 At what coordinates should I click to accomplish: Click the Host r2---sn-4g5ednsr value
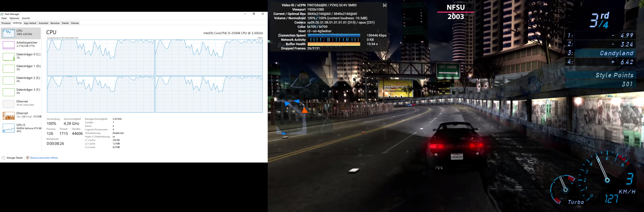[x=319, y=31]
